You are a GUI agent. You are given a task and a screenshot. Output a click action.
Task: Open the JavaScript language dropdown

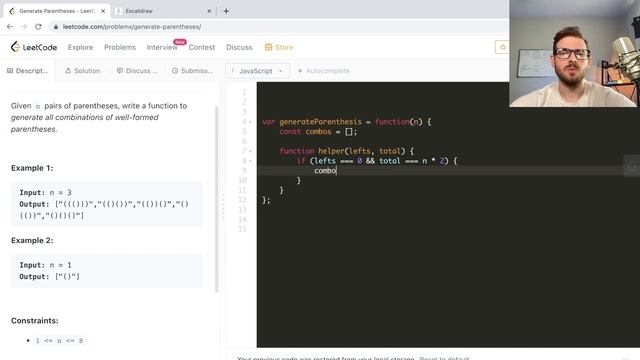click(x=258, y=71)
